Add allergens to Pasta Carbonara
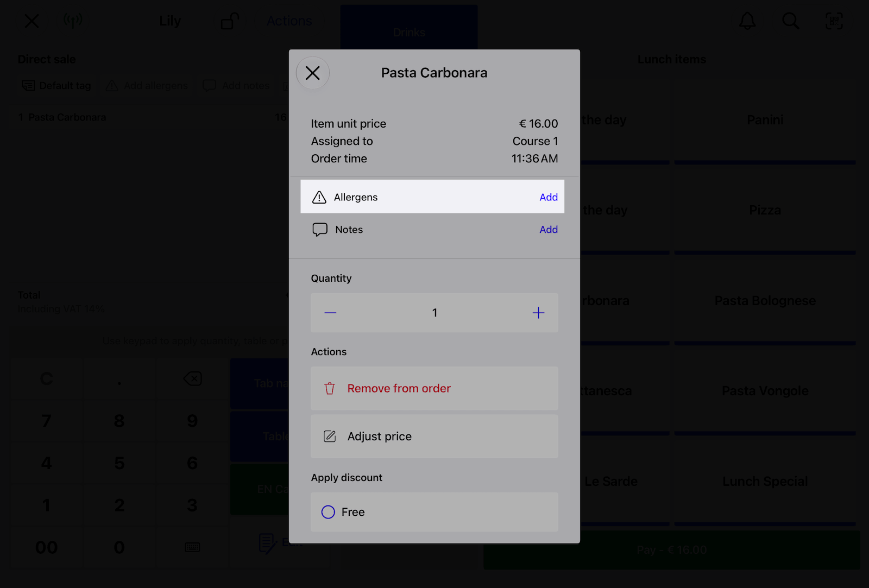The height and width of the screenshot is (588, 869). pyautogui.click(x=549, y=197)
